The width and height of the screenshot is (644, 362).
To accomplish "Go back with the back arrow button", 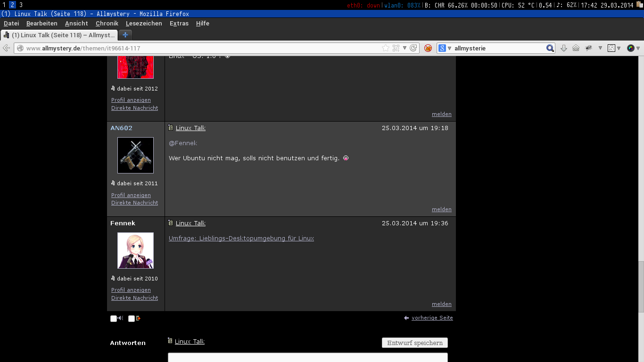I will pos(7,48).
